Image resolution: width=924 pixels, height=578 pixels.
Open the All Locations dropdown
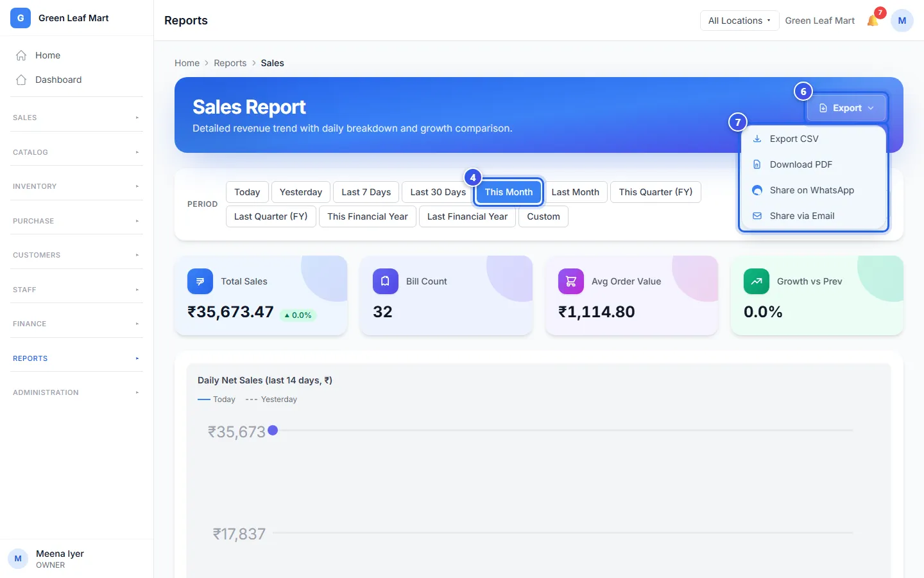[739, 21]
